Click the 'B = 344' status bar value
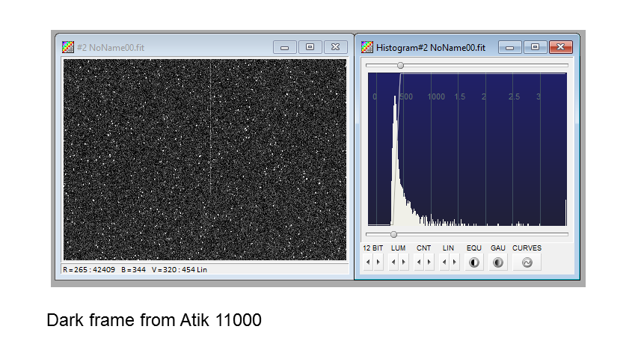The image size is (644, 353). [x=133, y=270]
